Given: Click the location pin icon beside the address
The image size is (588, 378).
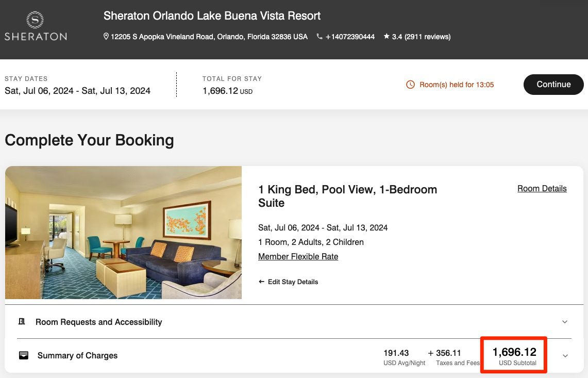Looking at the screenshot, I should pyautogui.click(x=106, y=36).
